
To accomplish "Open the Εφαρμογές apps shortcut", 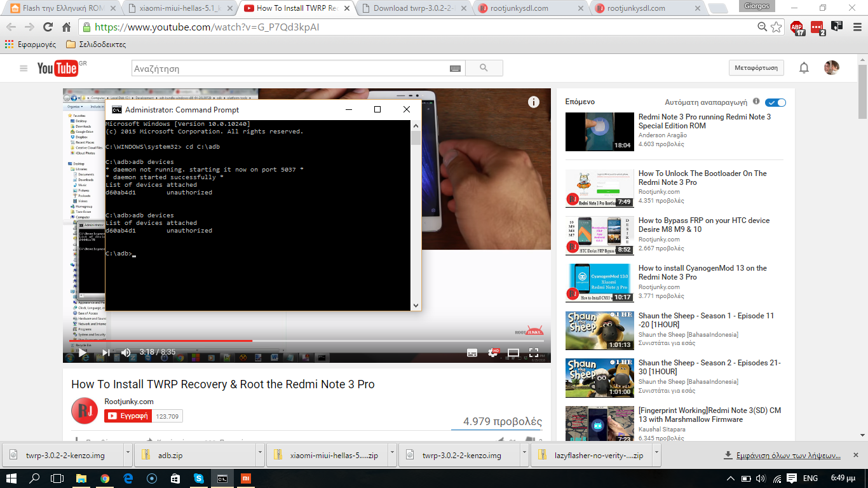I will click(30, 44).
